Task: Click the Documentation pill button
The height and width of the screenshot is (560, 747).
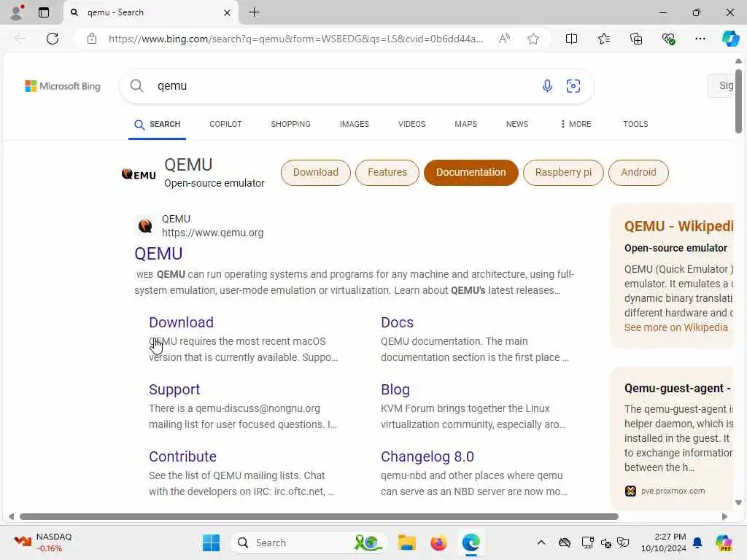Action: 471,172
